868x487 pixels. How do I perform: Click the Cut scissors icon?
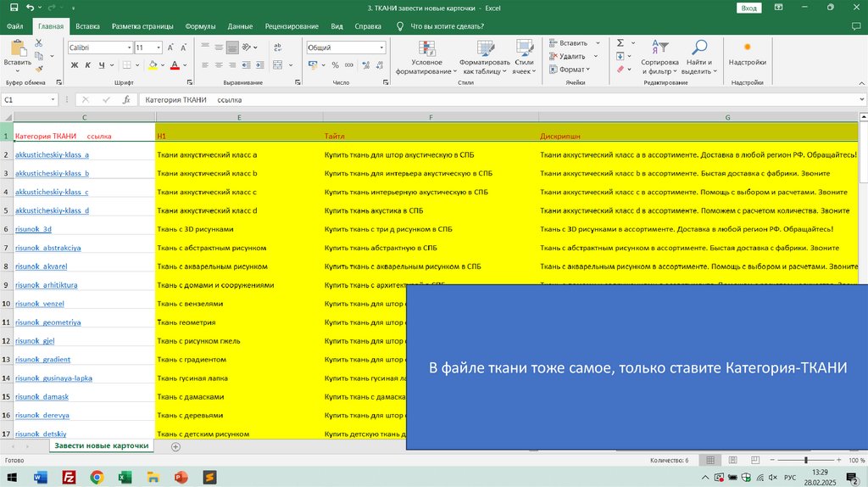pyautogui.click(x=39, y=42)
